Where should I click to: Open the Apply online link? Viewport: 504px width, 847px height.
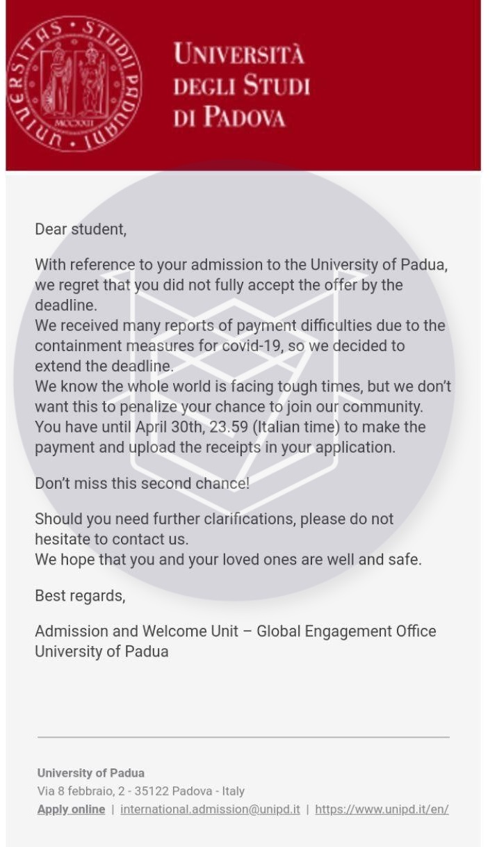tap(71, 809)
